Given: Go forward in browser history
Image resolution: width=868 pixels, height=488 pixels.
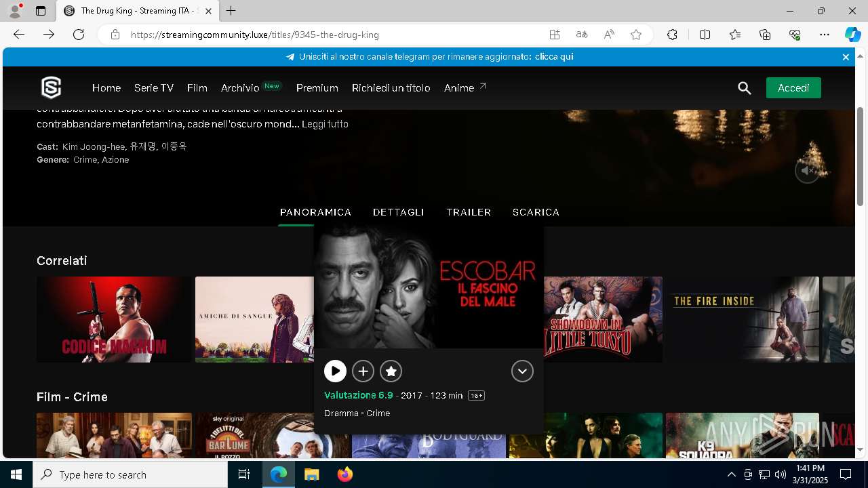Looking at the screenshot, I should pos(49,35).
